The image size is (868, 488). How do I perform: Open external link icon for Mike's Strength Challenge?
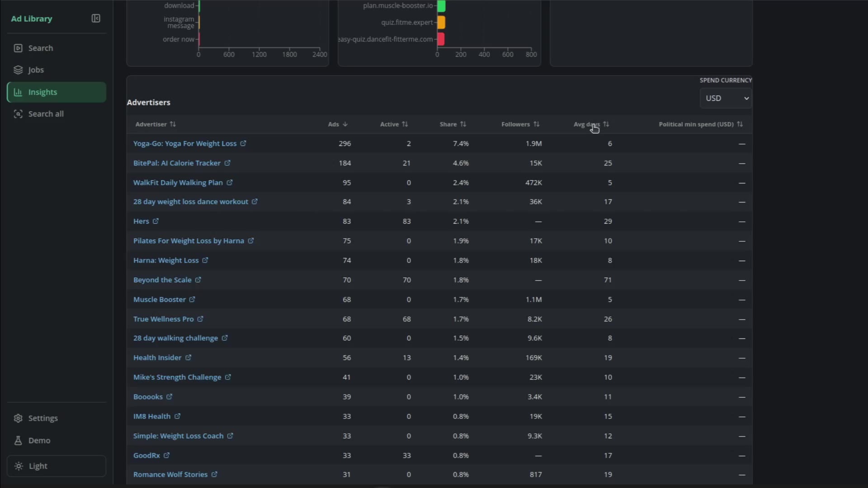coord(228,377)
